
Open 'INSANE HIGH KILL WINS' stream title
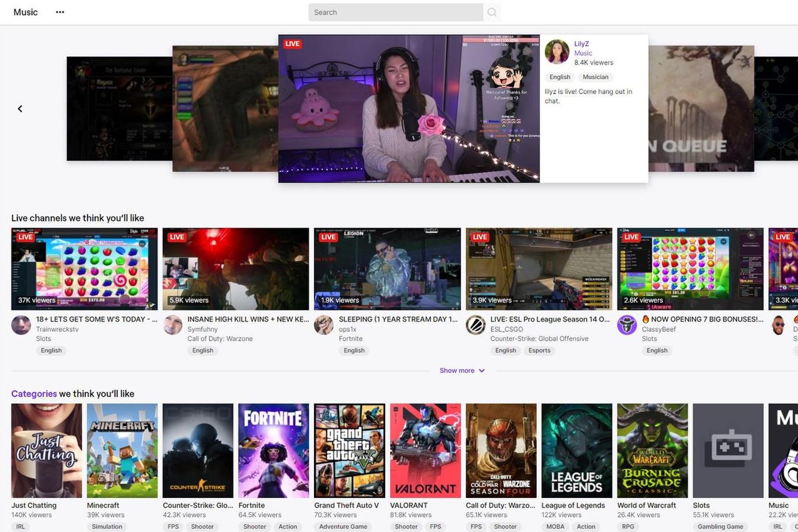coord(248,319)
